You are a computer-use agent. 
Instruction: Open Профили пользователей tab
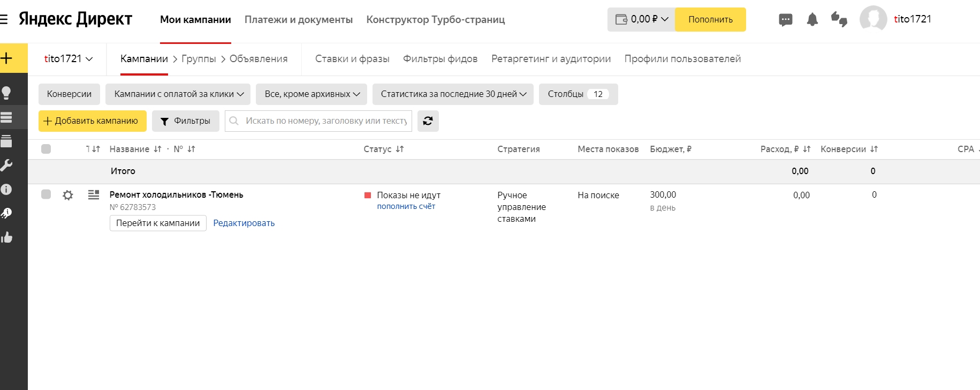[682, 59]
